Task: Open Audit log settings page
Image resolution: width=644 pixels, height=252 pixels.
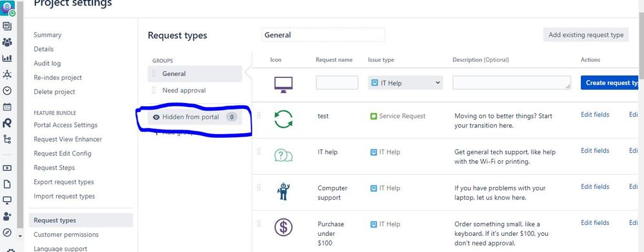Action: click(x=47, y=63)
